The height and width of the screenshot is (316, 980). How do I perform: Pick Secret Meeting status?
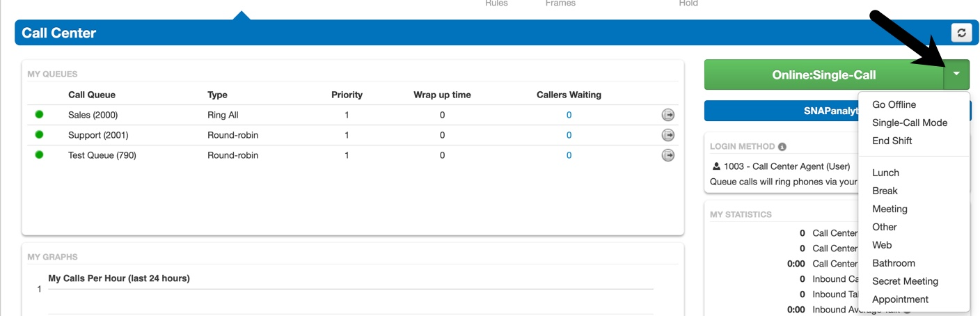click(905, 281)
